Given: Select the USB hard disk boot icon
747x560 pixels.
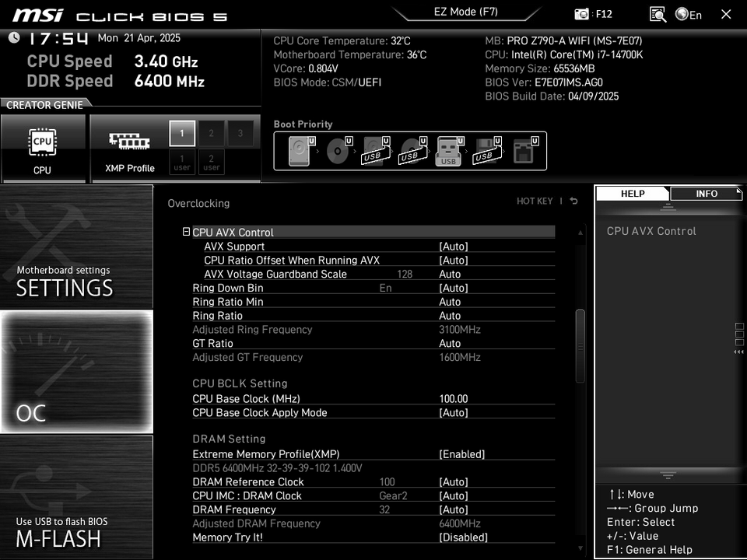Looking at the screenshot, I should pos(376,151).
